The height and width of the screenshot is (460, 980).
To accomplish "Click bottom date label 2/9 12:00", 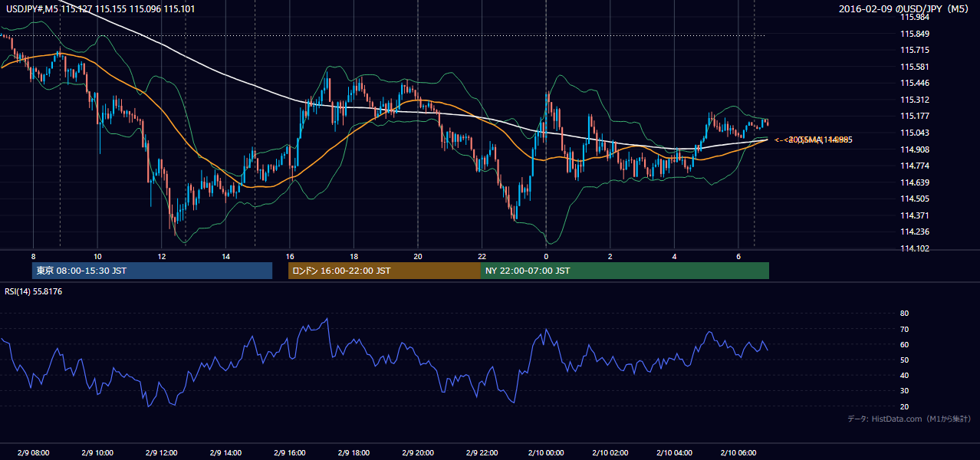I will [x=161, y=453].
